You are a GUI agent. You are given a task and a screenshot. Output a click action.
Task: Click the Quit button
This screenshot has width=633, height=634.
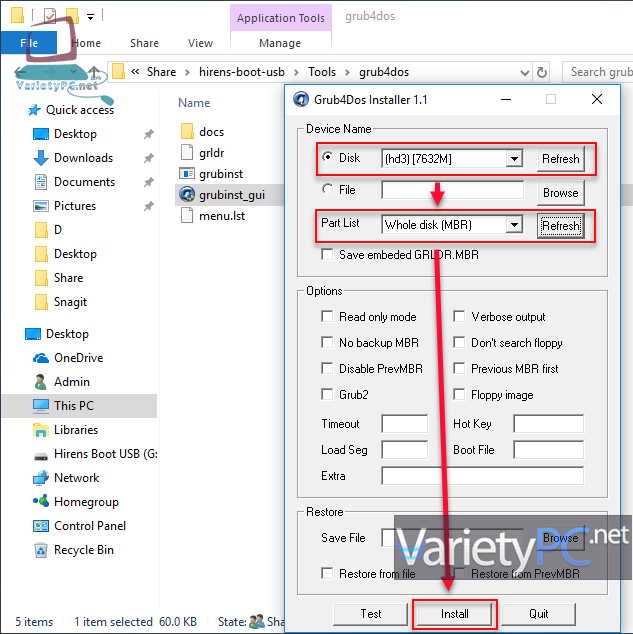[x=538, y=614]
